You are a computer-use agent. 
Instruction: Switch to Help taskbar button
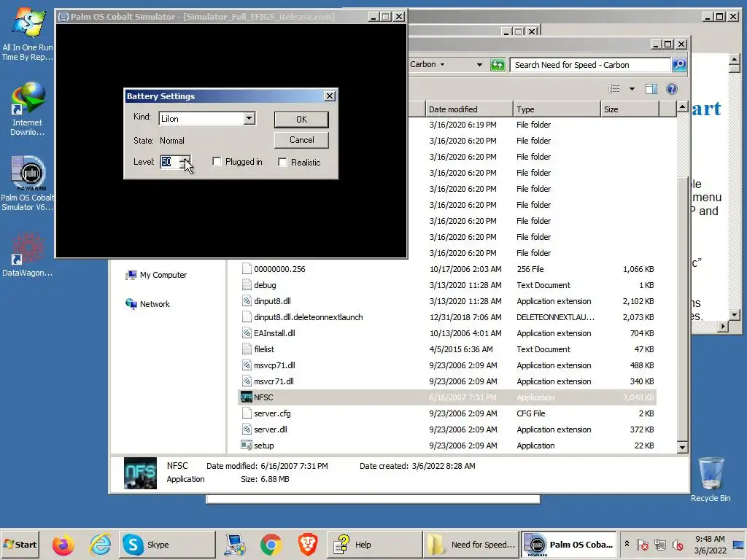click(x=374, y=544)
